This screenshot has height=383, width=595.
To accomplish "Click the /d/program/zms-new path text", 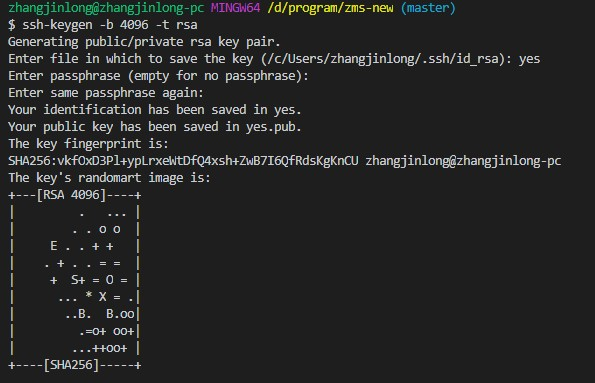I will (330, 8).
